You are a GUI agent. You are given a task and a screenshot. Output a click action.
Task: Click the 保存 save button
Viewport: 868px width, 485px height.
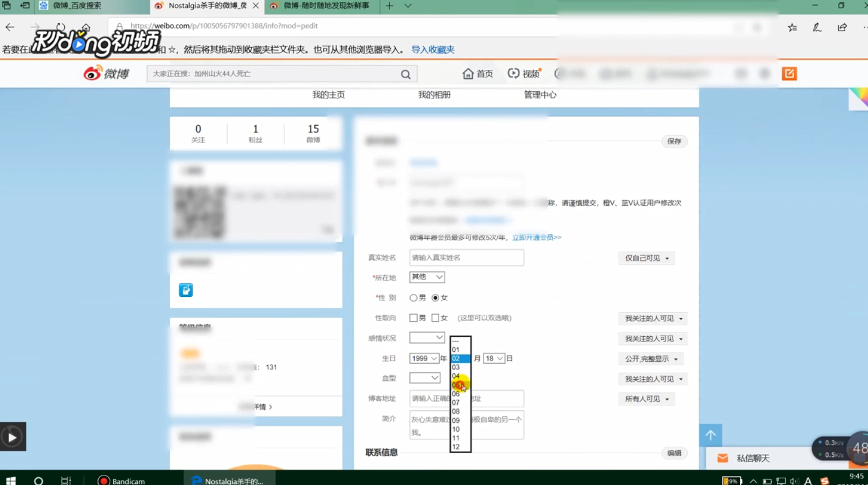pos(674,141)
